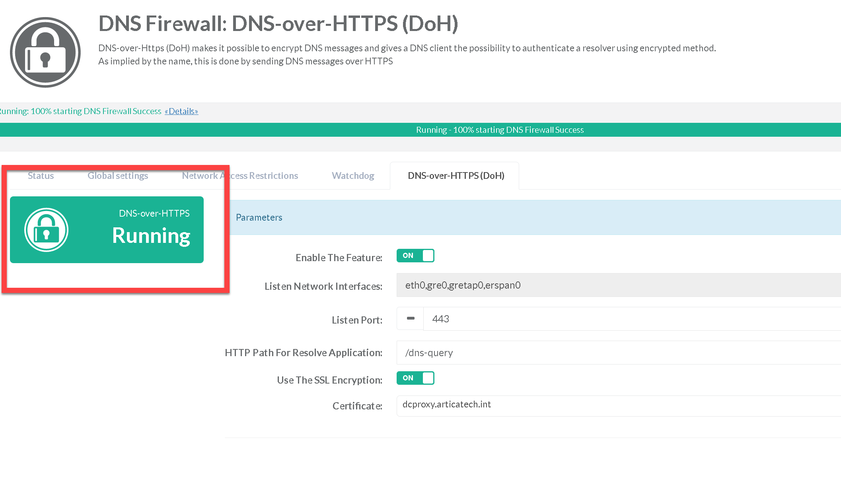Click the padlock icon in Running widget
Screen dimensions: 841x504
click(x=47, y=230)
